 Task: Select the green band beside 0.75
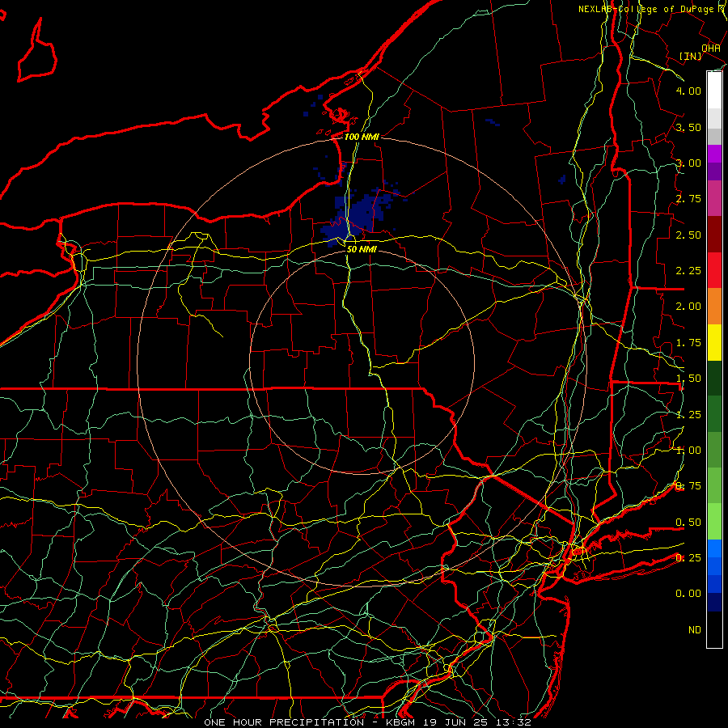(x=714, y=485)
